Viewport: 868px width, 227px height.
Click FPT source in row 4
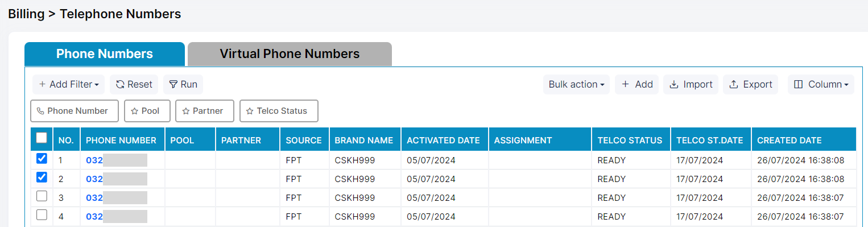pos(294,217)
